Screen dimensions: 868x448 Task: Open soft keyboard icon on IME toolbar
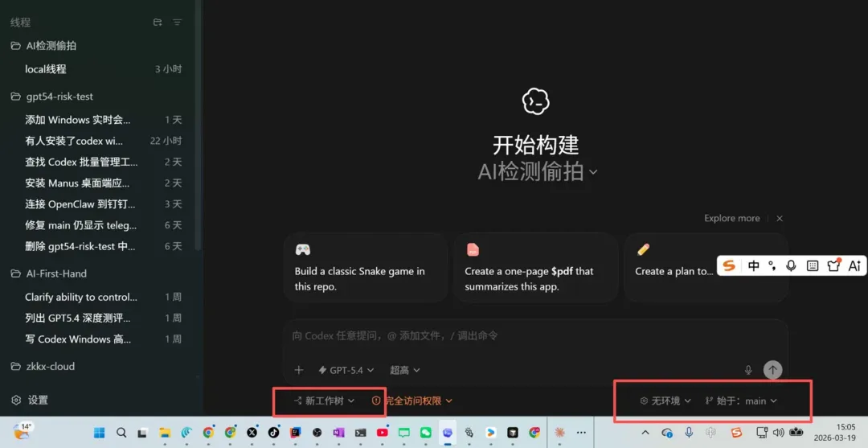pos(812,265)
